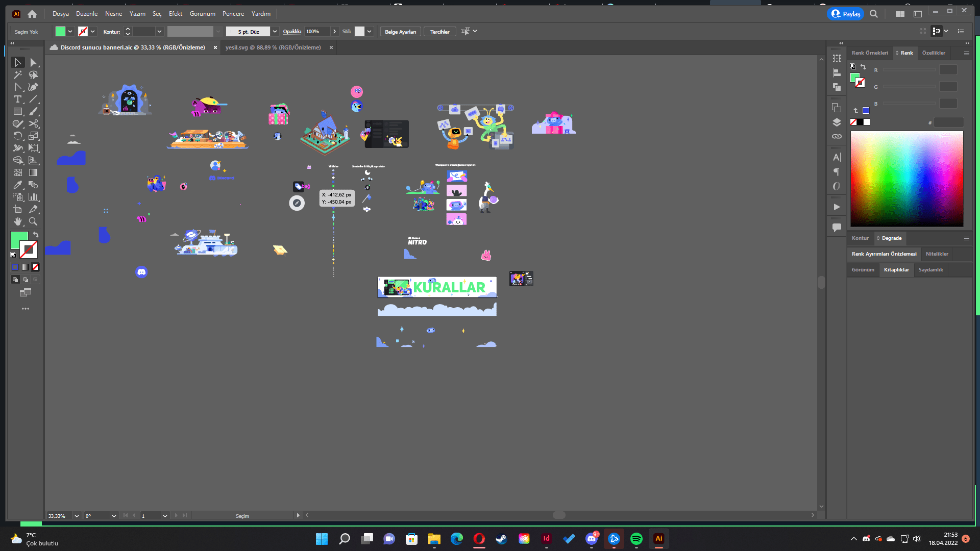The height and width of the screenshot is (551, 980).
Task: Select the Zoom tool
Action: pos(34,221)
